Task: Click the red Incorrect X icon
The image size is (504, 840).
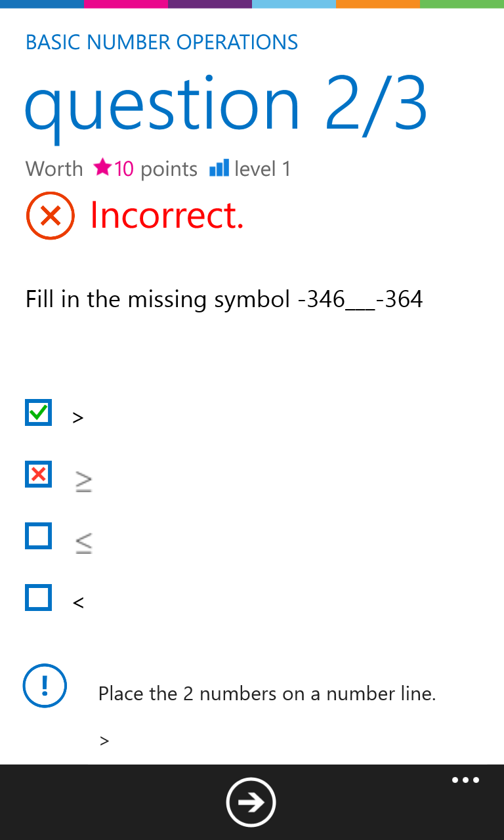Action: [51, 215]
